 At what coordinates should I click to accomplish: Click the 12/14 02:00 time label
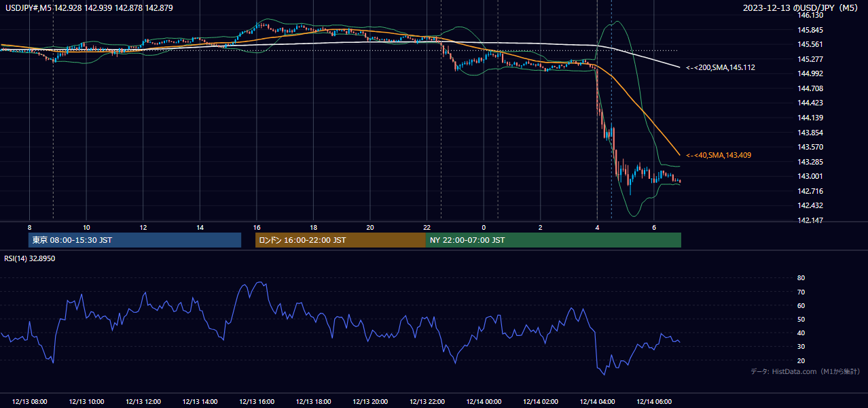[541, 402]
